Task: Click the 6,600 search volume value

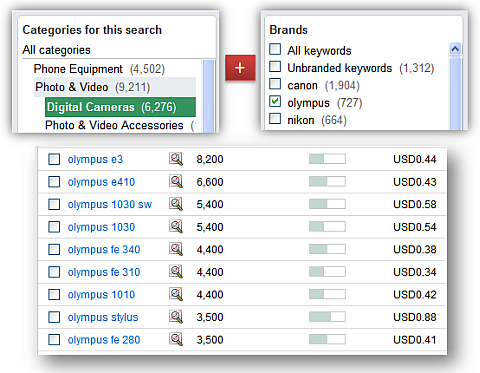Action: [x=210, y=182]
